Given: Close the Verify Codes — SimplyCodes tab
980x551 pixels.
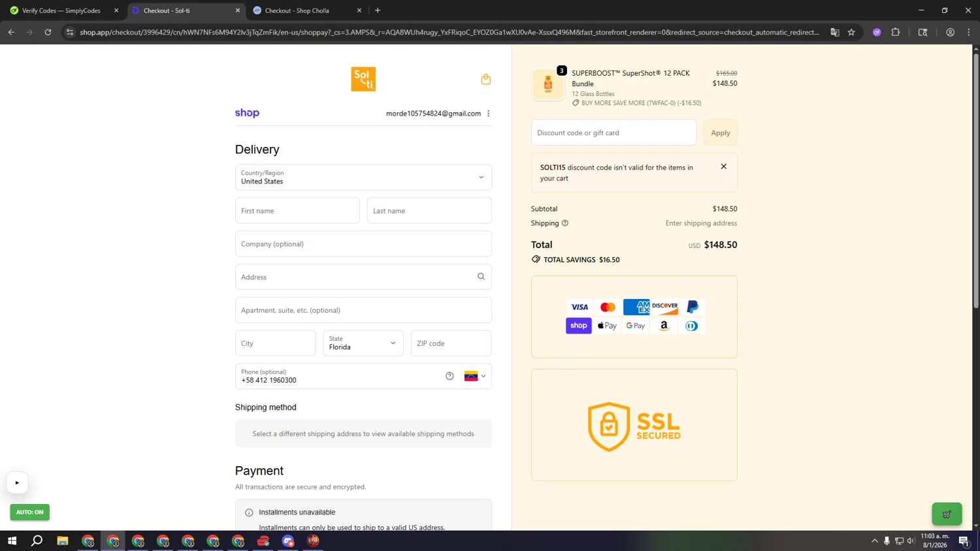Looking at the screenshot, I should (x=116, y=10).
